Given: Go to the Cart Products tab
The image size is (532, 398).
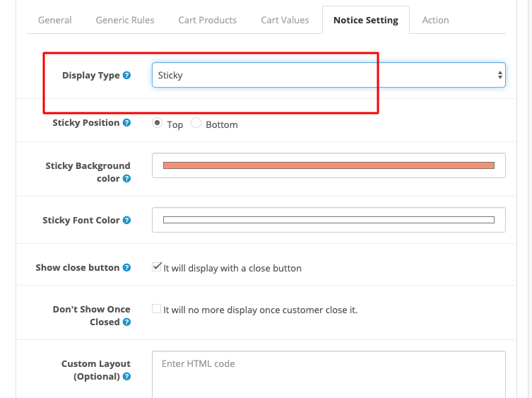Looking at the screenshot, I should coord(207,20).
